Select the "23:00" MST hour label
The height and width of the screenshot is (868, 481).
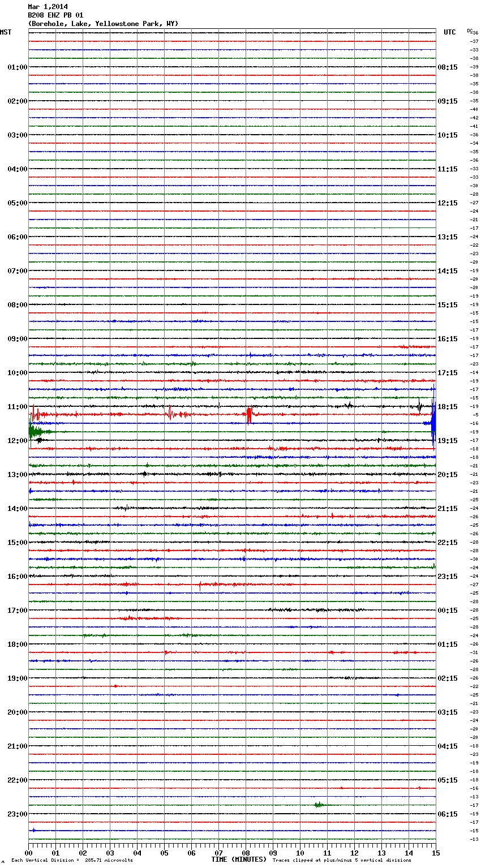click(18, 814)
